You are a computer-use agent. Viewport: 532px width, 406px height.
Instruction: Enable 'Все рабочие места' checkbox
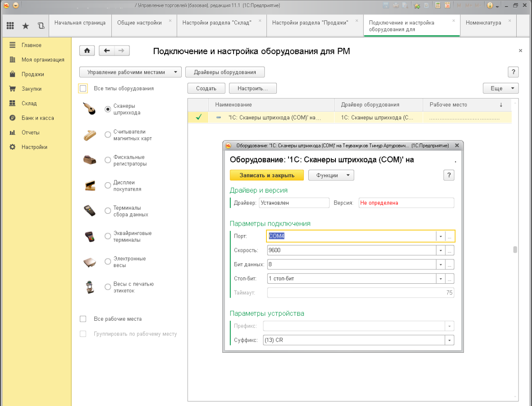(x=83, y=319)
